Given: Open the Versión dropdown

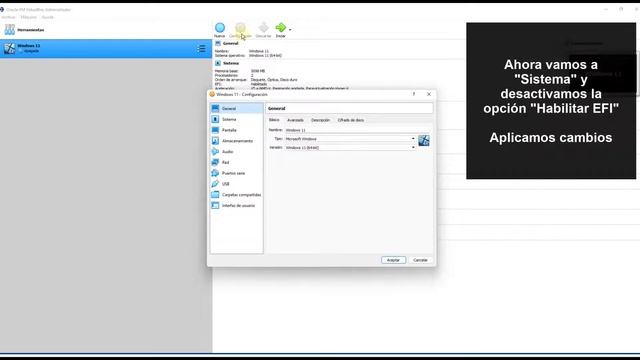Looking at the screenshot, I should (x=350, y=147).
